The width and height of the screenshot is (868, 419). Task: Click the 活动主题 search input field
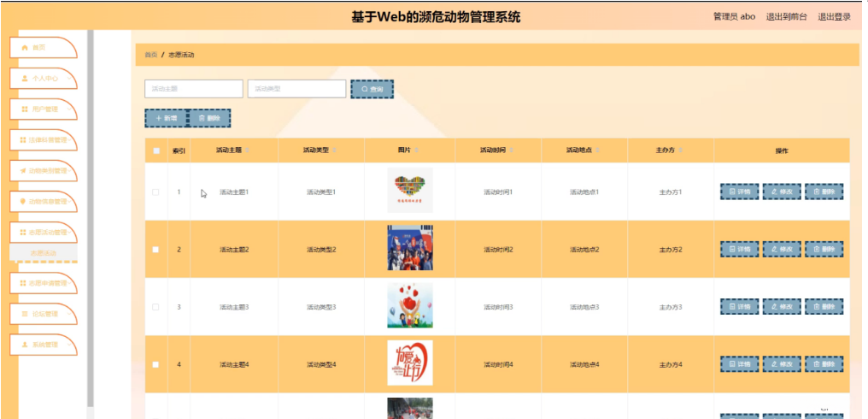pyautogui.click(x=194, y=89)
